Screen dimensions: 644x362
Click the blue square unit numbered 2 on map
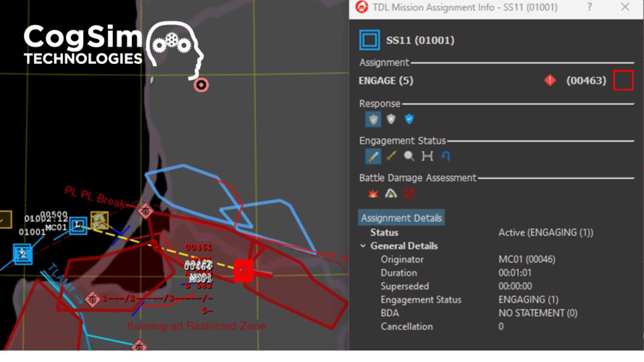(x=23, y=254)
